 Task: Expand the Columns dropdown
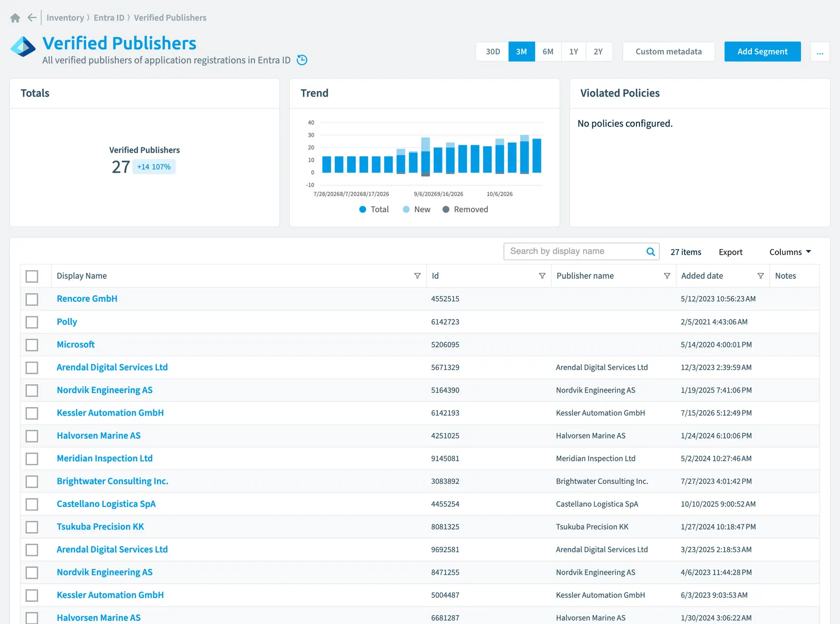[x=790, y=252]
